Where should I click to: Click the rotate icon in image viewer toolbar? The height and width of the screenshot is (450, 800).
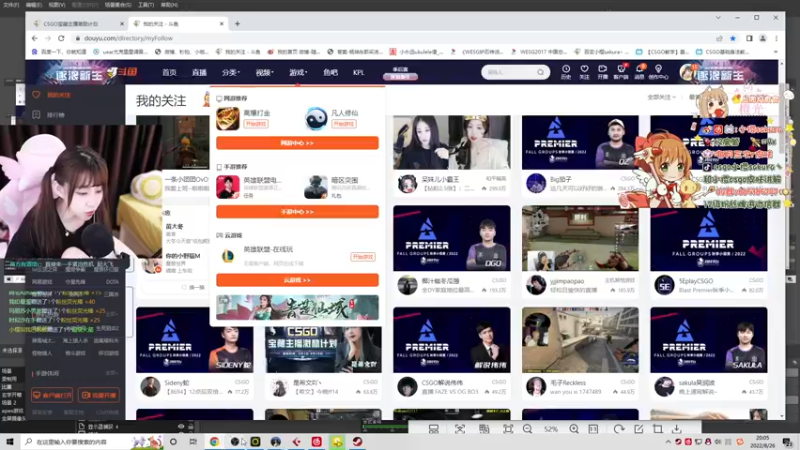tap(619, 429)
